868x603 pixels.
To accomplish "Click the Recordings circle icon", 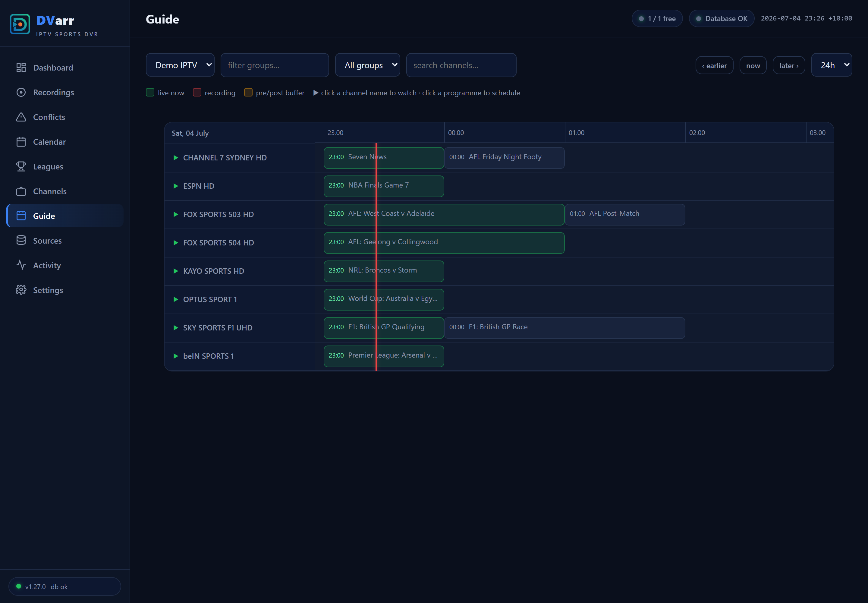I will tap(21, 92).
